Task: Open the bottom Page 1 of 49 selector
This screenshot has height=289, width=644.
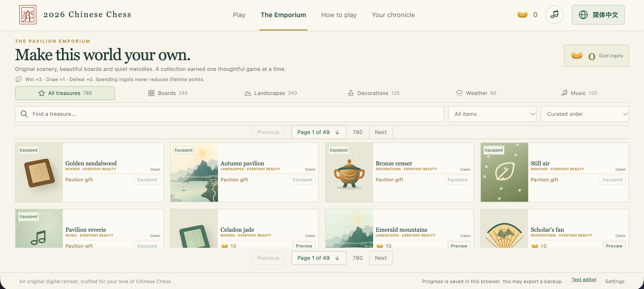Action: pyautogui.click(x=319, y=258)
